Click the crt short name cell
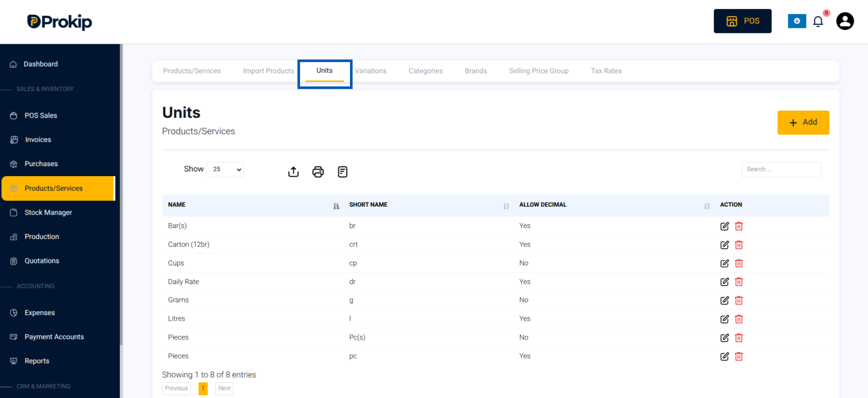Image resolution: width=868 pixels, height=398 pixels. tap(354, 245)
